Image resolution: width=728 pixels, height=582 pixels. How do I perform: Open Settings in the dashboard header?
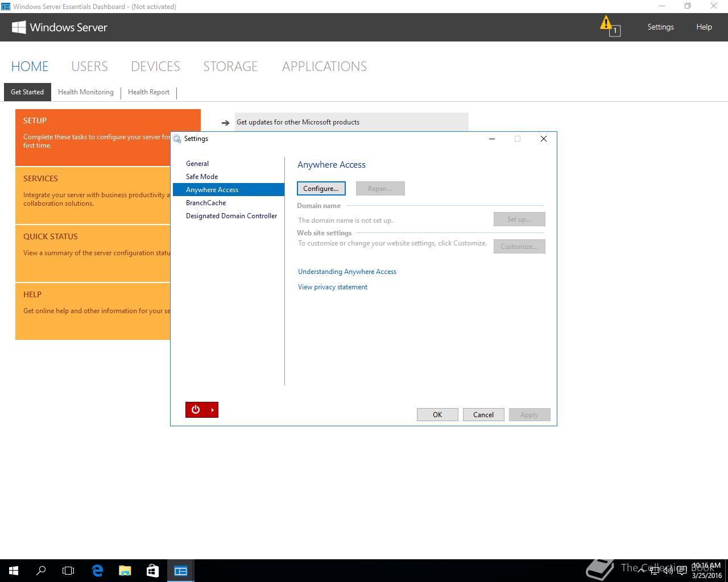click(x=660, y=27)
